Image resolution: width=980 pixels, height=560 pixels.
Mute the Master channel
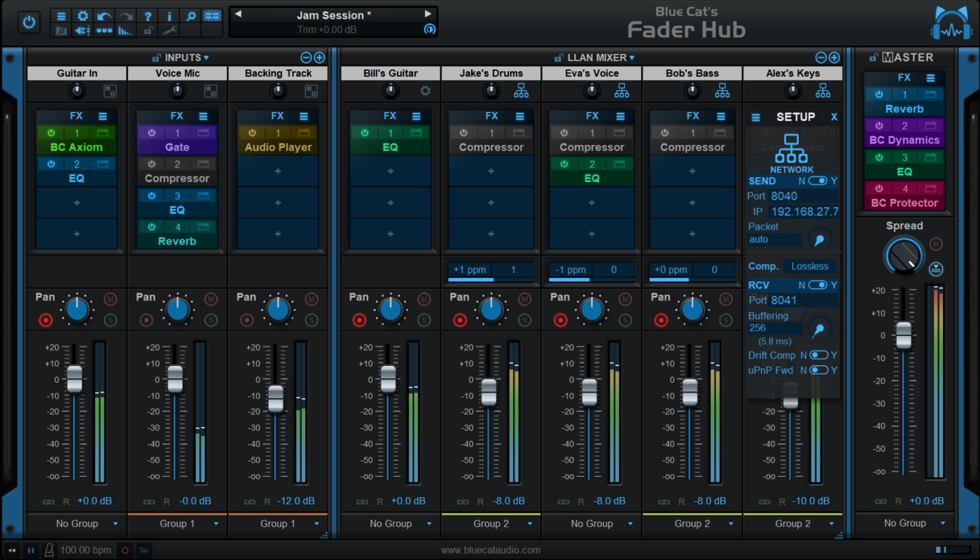point(936,244)
